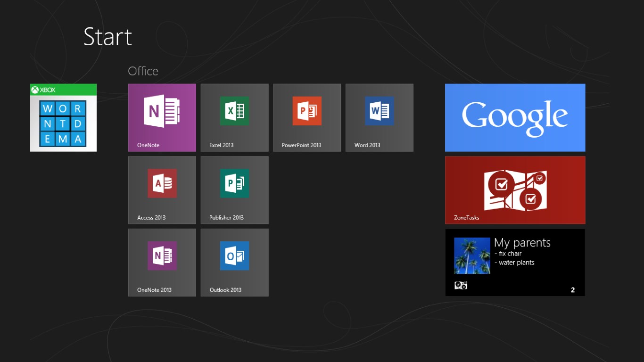Select the Office group title
Viewport: 644px width, 362px height.
tap(143, 71)
